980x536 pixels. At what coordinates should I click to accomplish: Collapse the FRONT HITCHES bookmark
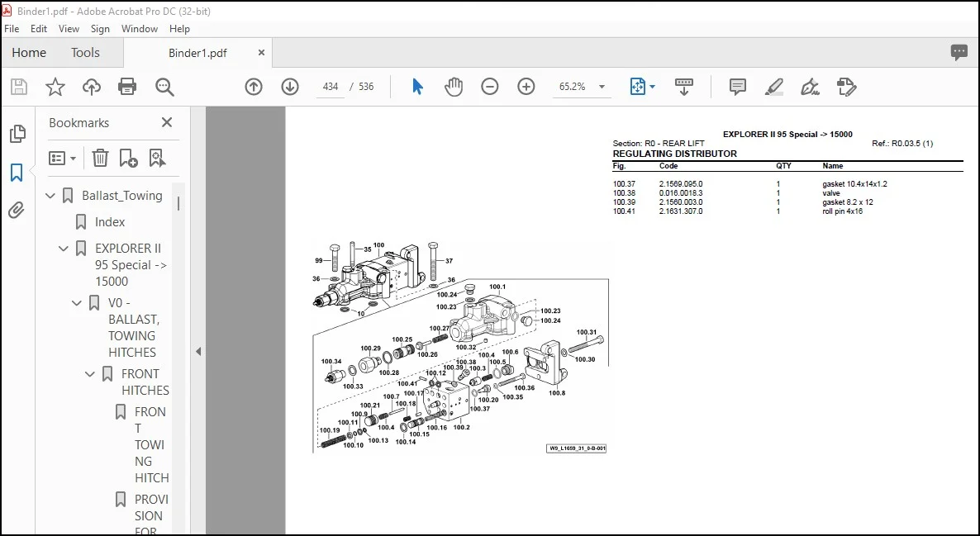pyautogui.click(x=90, y=374)
